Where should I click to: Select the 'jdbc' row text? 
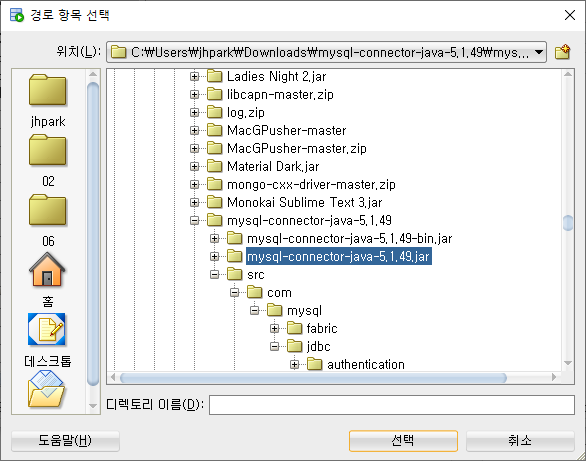point(318,346)
